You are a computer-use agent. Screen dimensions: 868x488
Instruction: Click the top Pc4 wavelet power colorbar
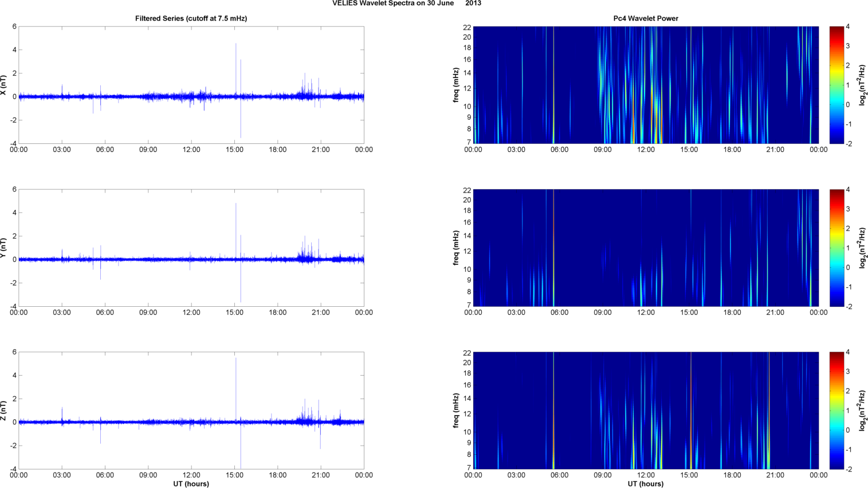[x=836, y=85]
